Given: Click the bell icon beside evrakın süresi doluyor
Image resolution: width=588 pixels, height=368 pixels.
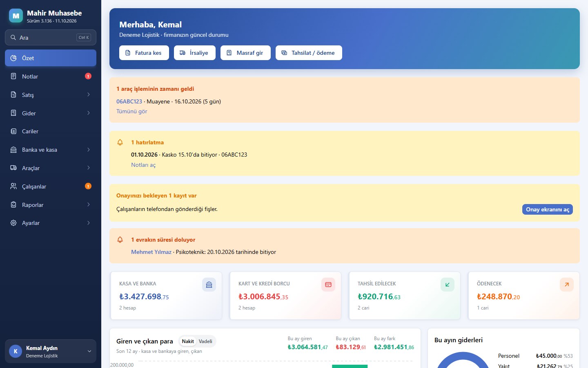Looking at the screenshot, I should click(x=120, y=240).
